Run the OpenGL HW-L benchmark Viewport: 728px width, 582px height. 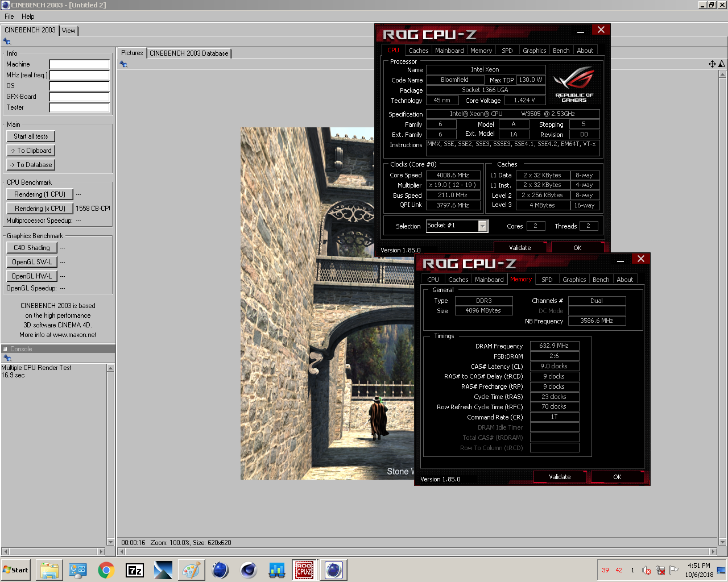[x=32, y=276]
